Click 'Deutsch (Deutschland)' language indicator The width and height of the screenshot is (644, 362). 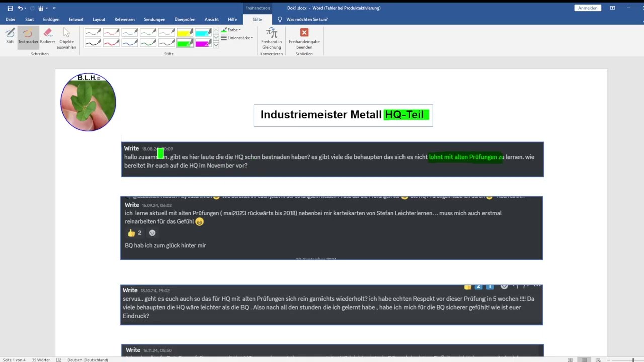(x=88, y=360)
